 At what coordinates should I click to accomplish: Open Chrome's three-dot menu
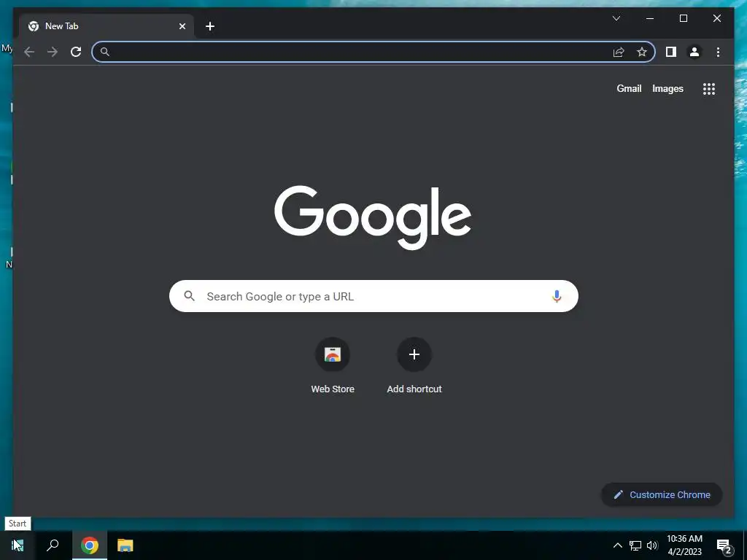click(x=718, y=52)
